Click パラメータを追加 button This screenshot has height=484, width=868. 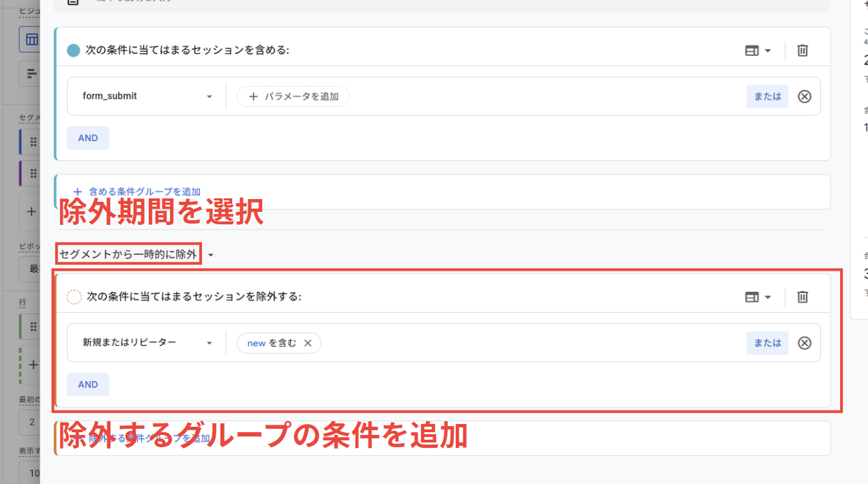pyautogui.click(x=293, y=96)
